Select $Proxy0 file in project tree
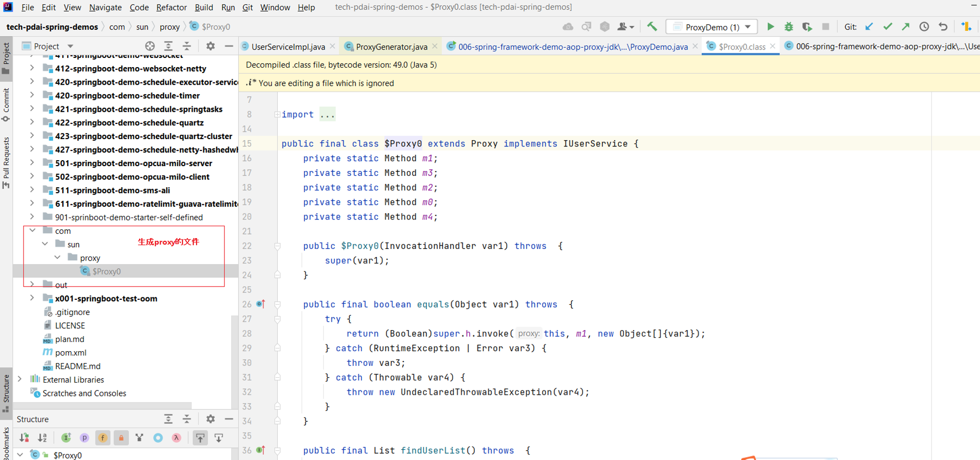980x460 pixels. pyautogui.click(x=106, y=271)
